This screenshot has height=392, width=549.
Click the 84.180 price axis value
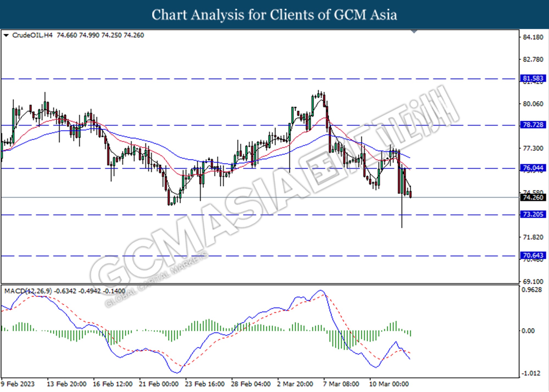pos(533,37)
